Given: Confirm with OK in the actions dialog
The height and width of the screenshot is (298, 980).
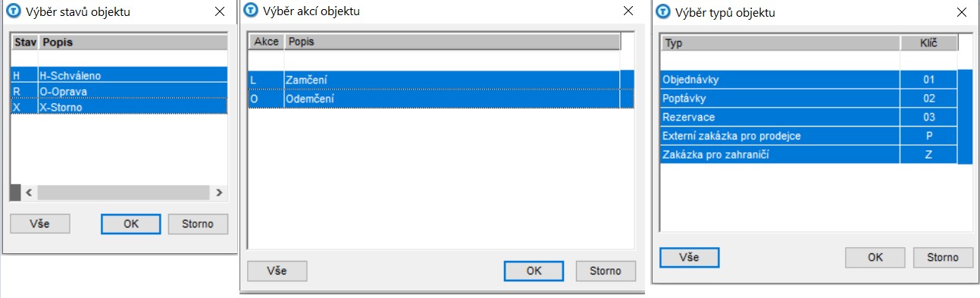Looking at the screenshot, I should click(x=534, y=271).
